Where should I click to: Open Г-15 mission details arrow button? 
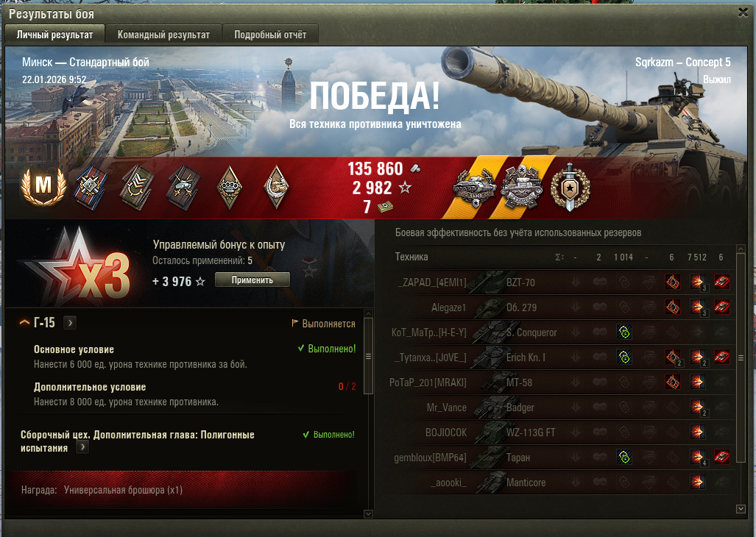coord(70,323)
